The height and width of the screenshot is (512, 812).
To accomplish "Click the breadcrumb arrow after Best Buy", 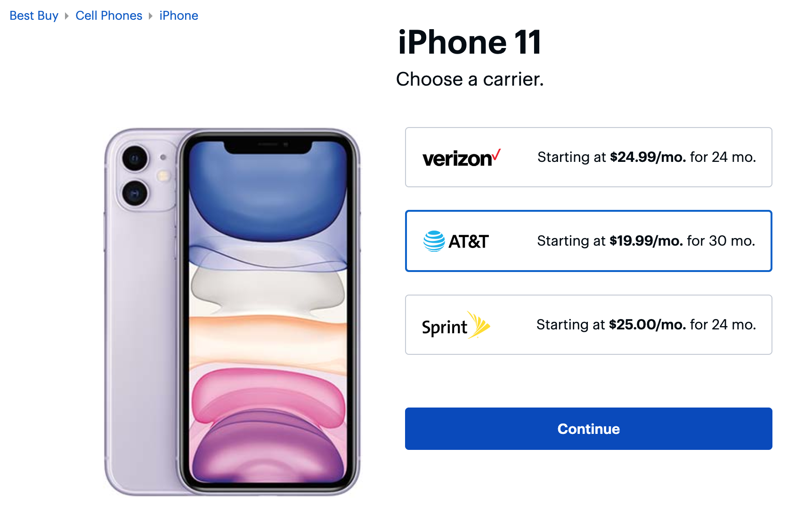I will 67,16.
